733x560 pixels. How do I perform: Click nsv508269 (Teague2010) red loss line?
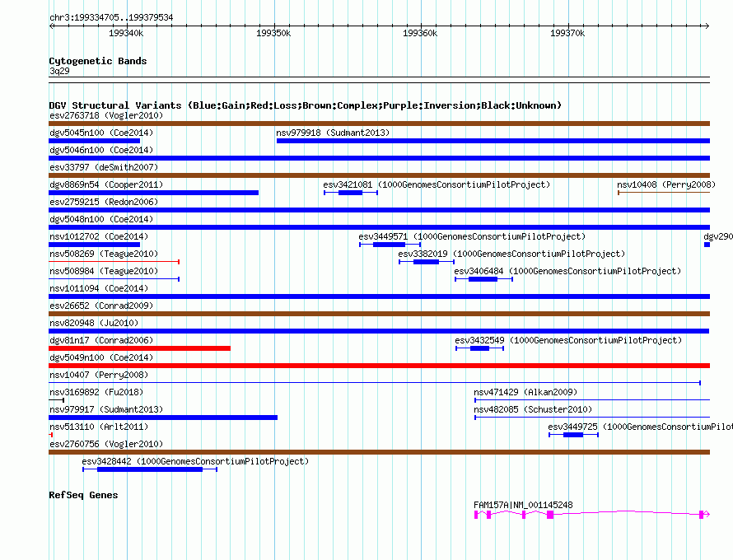pos(114,262)
